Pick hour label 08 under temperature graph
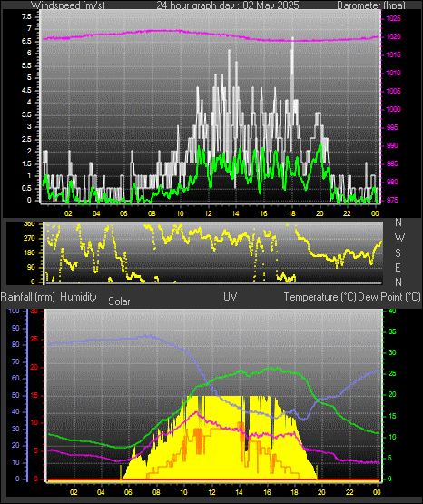 pos(156,492)
